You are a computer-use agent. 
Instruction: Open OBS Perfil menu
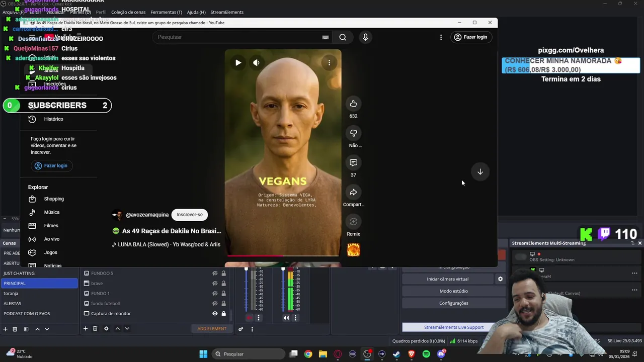tap(101, 12)
